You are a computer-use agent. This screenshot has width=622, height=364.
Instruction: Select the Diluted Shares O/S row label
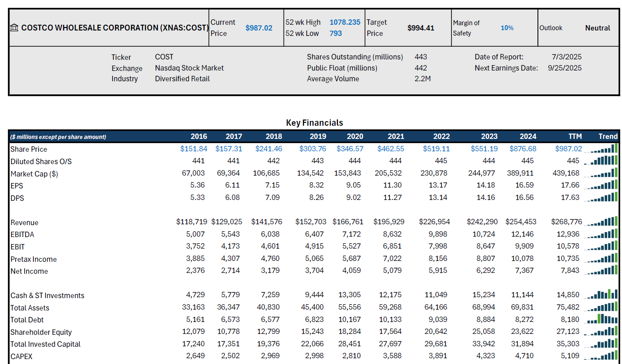coord(41,162)
